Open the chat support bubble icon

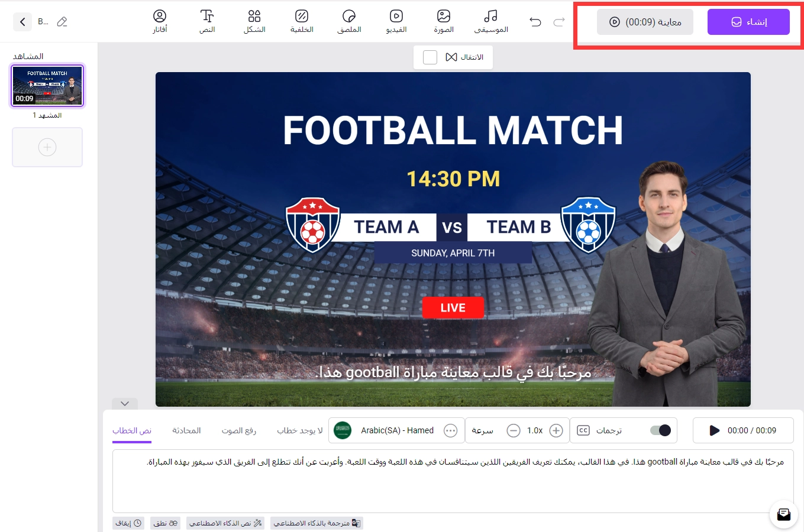click(784, 514)
